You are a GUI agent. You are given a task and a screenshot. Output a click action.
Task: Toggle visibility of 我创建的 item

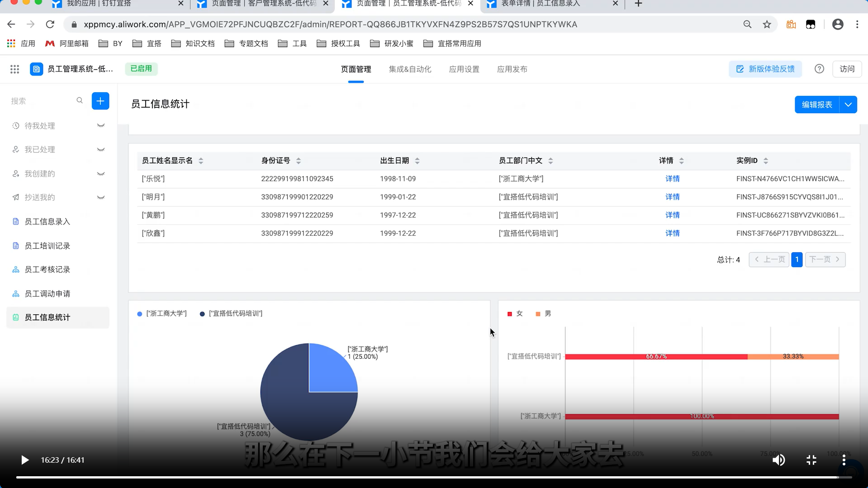click(101, 174)
